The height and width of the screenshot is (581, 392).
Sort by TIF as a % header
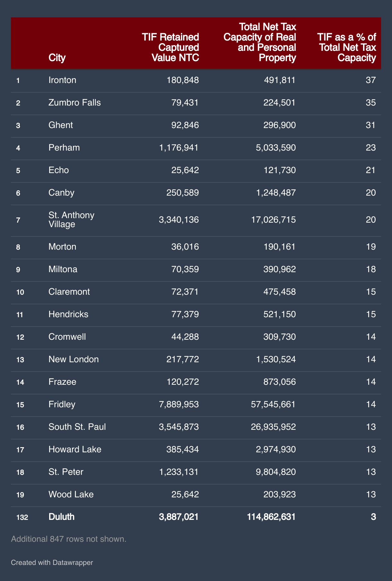pos(347,47)
